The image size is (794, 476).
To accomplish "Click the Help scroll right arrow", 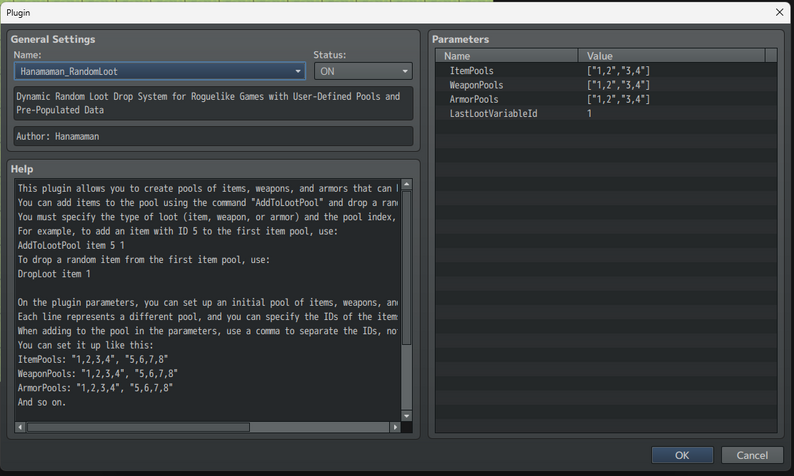I will (395, 427).
